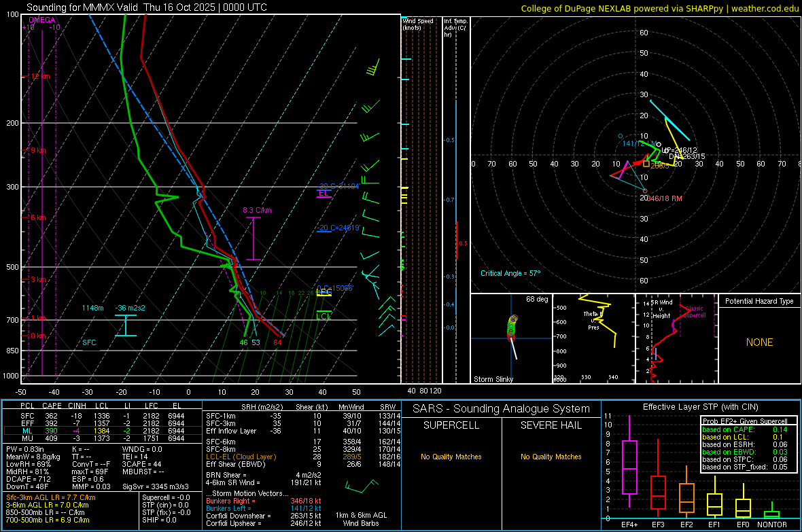Click the yellow LFC level marker
802x532 pixels.
324,292
